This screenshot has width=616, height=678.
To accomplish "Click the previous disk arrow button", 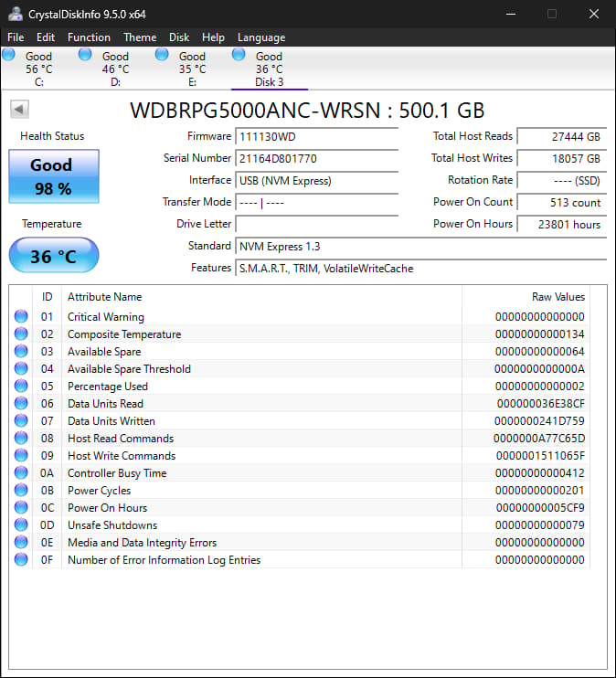I will point(19,109).
